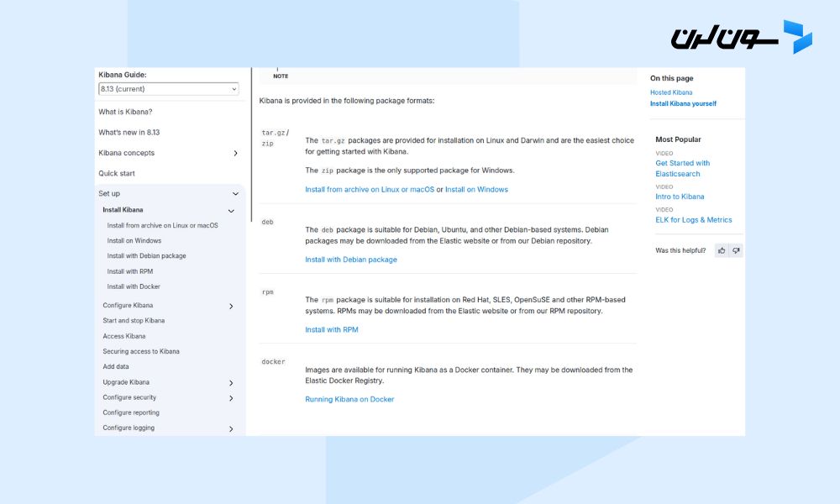Screen dimensions: 840x504
Task: Open Start and stop Kibana page
Action: pyautogui.click(x=134, y=321)
